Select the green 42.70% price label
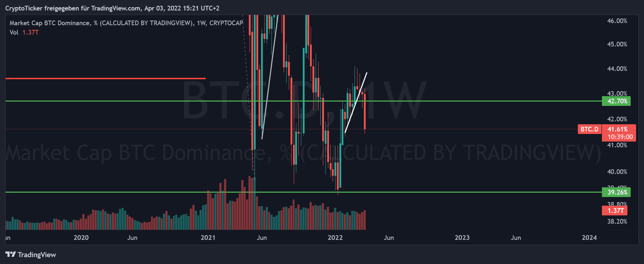 click(x=617, y=101)
